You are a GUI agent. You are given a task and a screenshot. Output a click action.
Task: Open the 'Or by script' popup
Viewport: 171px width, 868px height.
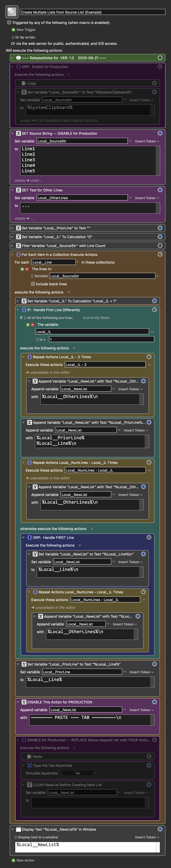click(x=24, y=37)
